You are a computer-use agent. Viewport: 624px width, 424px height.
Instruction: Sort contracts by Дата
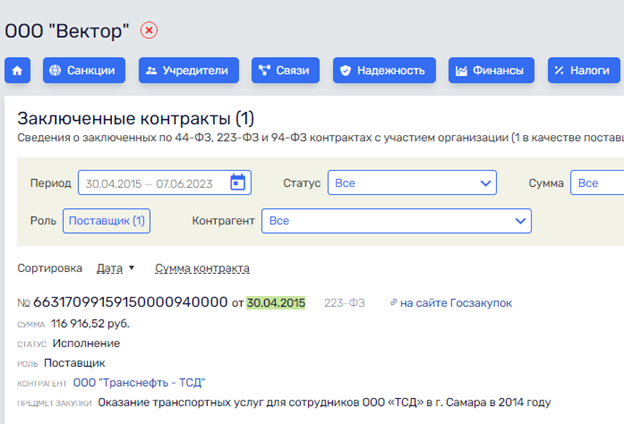click(109, 268)
